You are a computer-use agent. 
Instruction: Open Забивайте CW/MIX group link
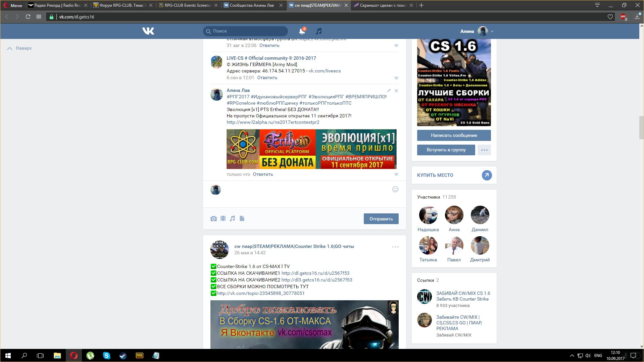click(459, 323)
